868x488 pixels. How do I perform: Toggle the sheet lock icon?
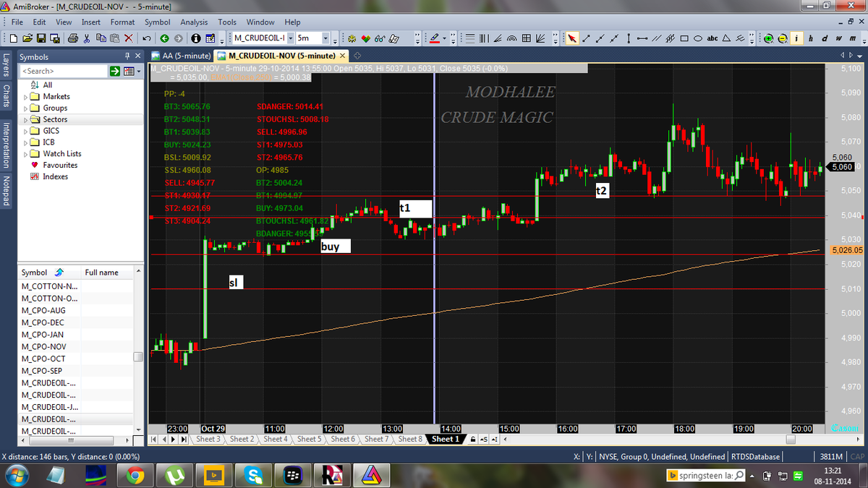(x=473, y=439)
